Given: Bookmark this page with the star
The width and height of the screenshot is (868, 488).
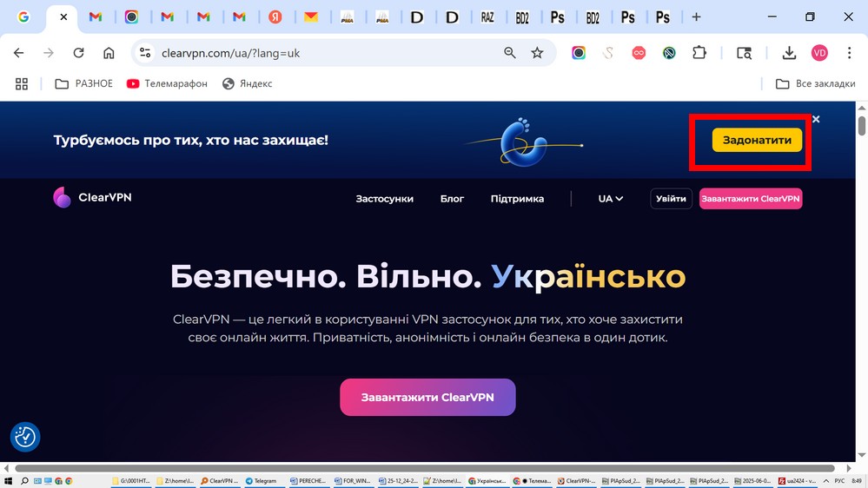Looking at the screenshot, I should tap(537, 53).
